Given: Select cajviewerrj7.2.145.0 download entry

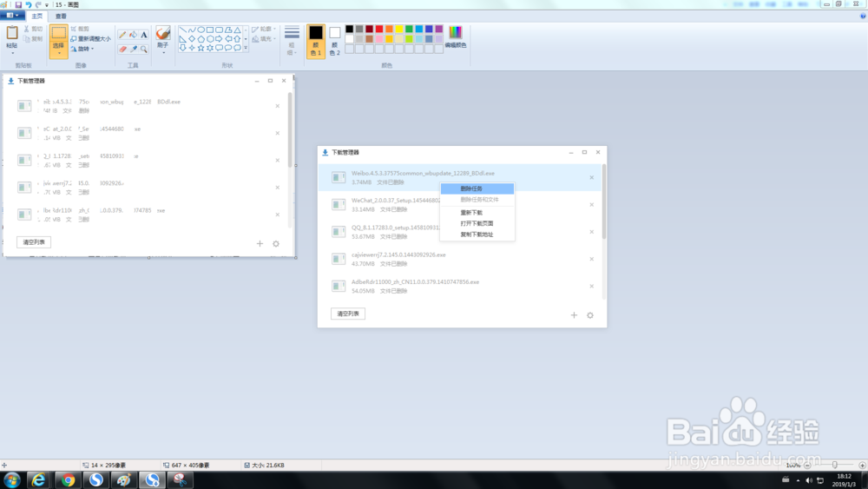Looking at the screenshot, I should coord(459,259).
